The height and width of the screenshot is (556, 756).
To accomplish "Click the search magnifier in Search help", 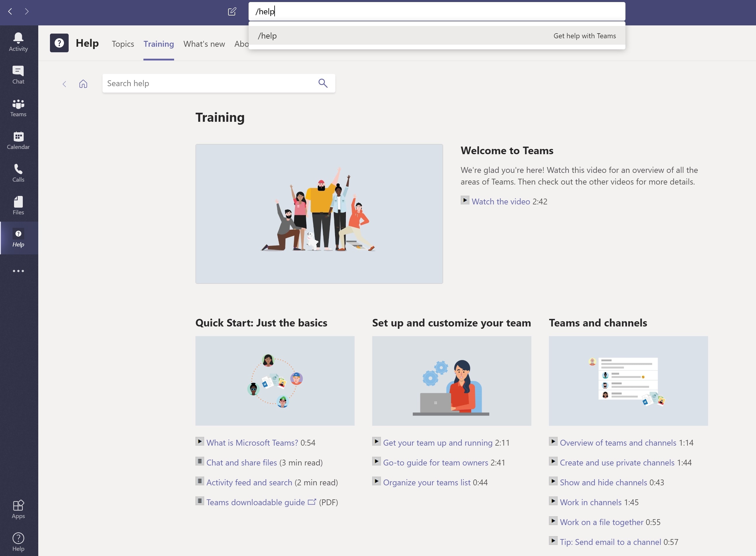I will click(x=323, y=83).
